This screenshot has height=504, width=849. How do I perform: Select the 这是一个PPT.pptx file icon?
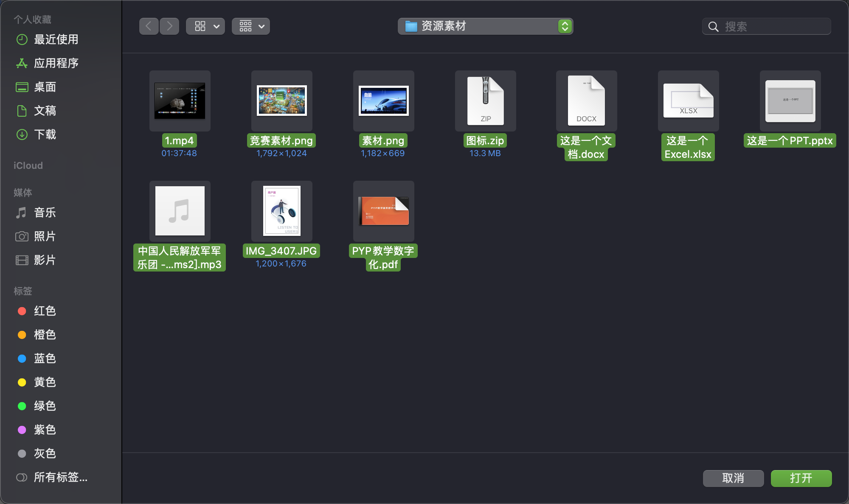pos(790,101)
